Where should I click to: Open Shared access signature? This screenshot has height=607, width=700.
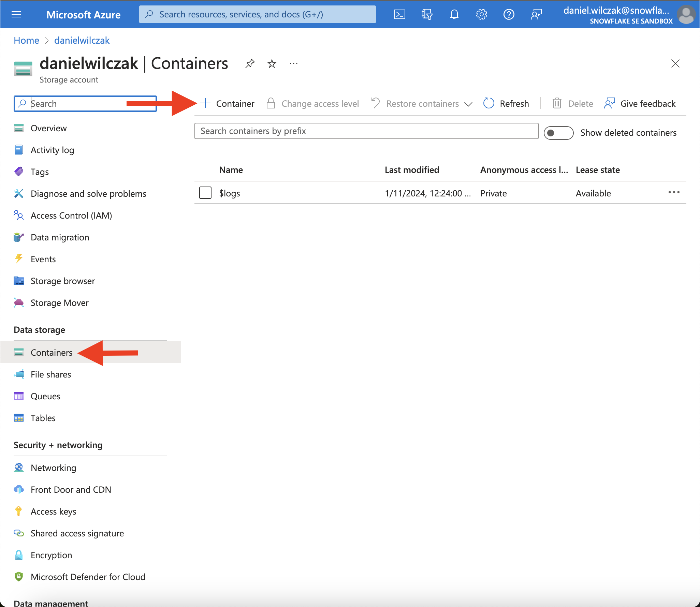point(77,533)
